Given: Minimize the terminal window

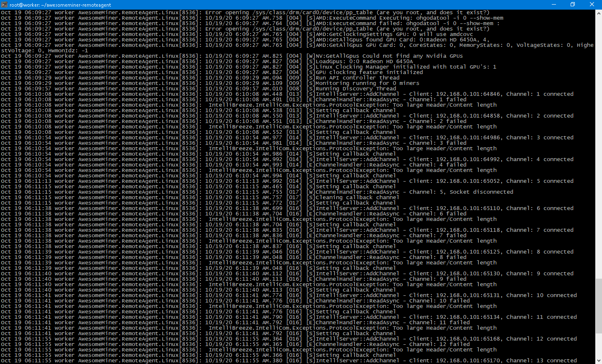Looking at the screenshot, I should click(554, 5).
